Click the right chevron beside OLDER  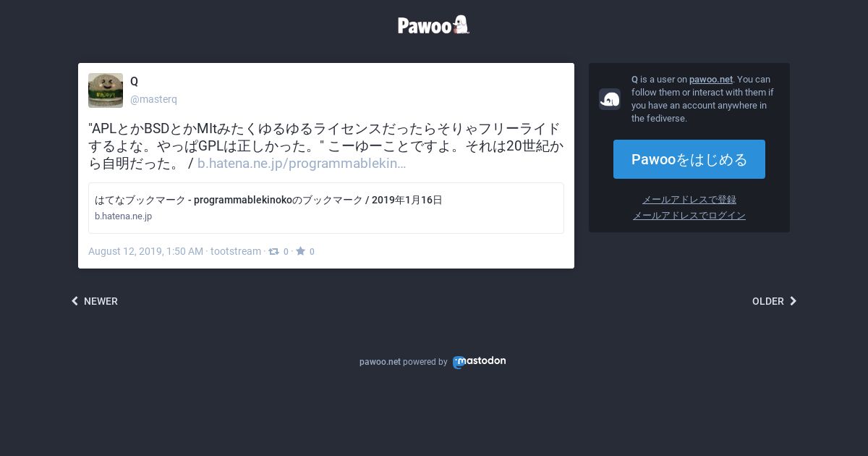[x=793, y=301]
